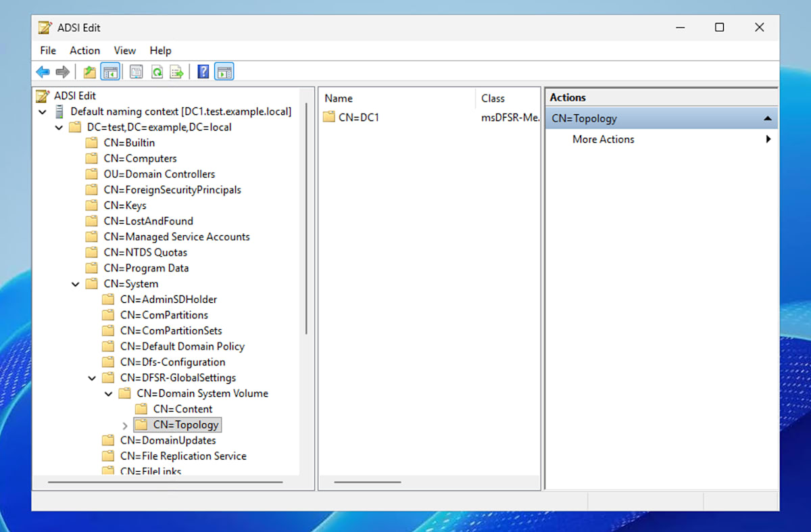
Task: Open the View menu
Action: pos(125,51)
